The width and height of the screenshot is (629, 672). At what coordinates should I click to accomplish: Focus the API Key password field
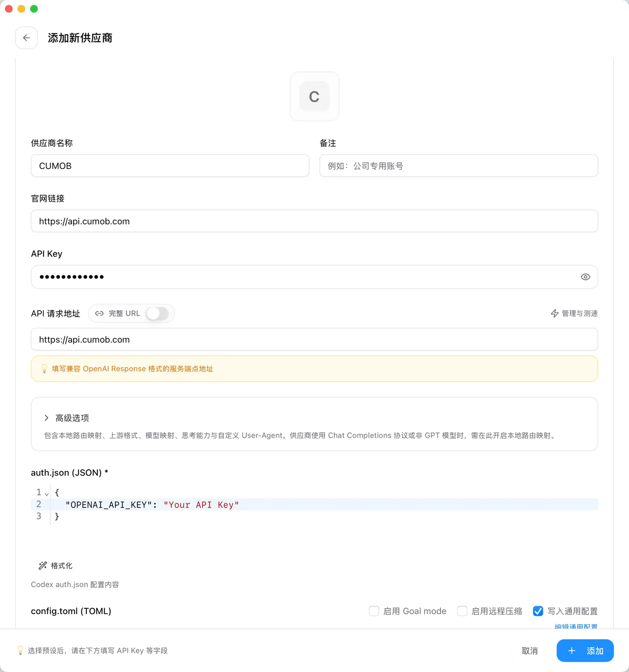point(314,277)
